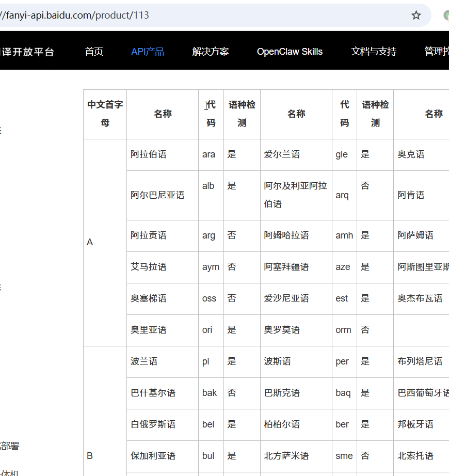Select the 阿尔及利亚阿拉伯语 cell
The image size is (449, 476).
tap(296, 195)
